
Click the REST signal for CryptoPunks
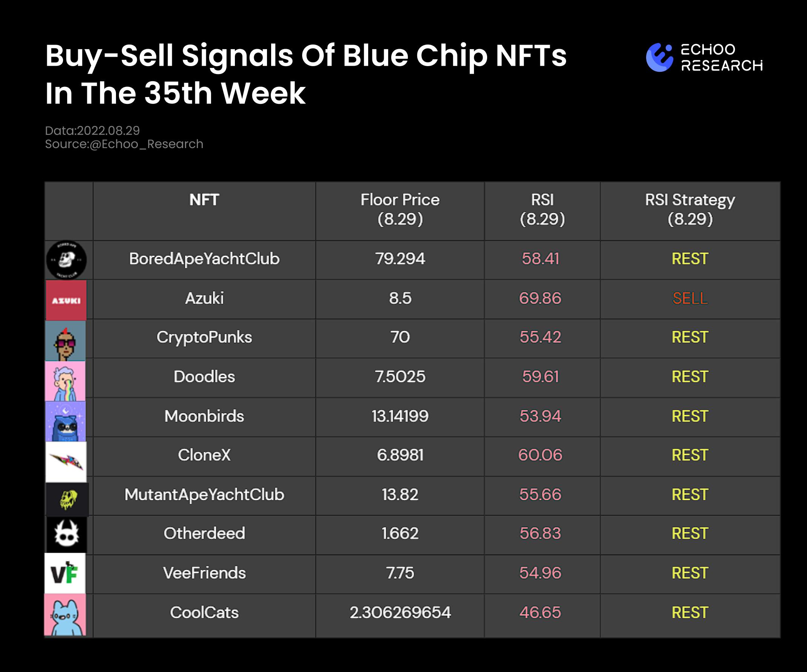click(x=690, y=337)
